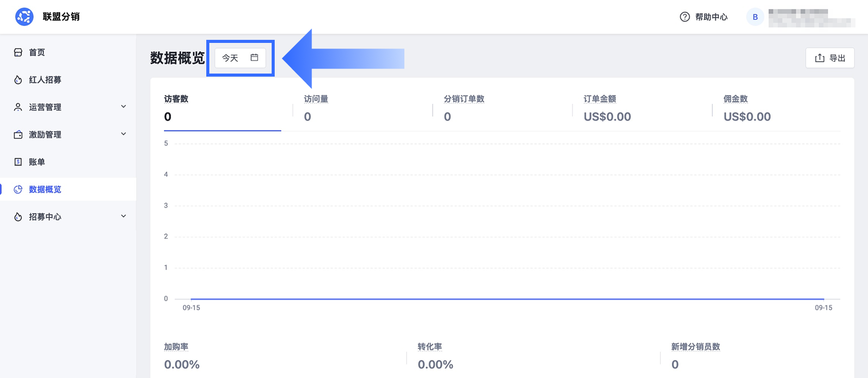This screenshot has width=868, height=378.
Task: Open the 首页 home icon
Action: coord(18,52)
